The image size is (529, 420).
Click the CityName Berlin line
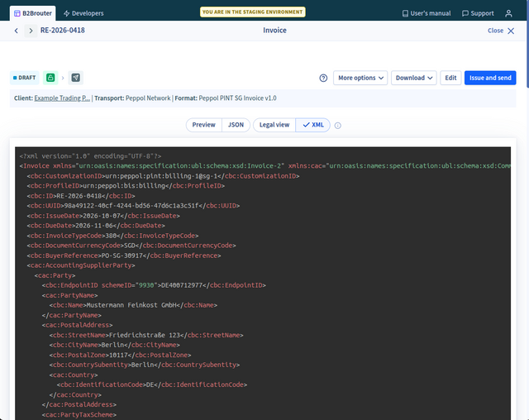tap(114, 345)
